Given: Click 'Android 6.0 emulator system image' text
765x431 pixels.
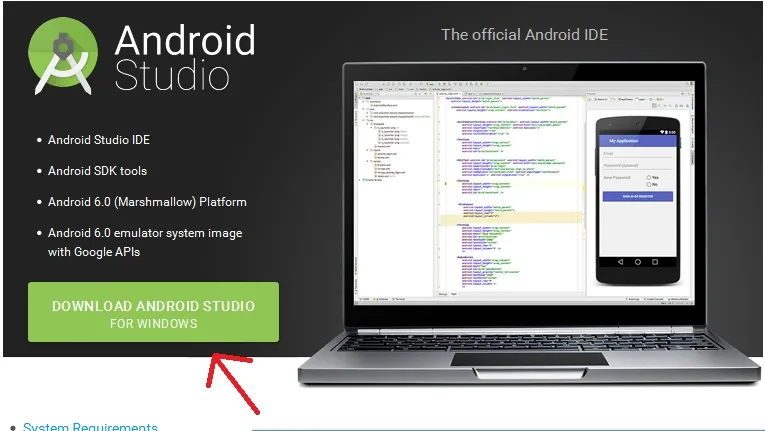Looking at the screenshot, I should point(145,233).
